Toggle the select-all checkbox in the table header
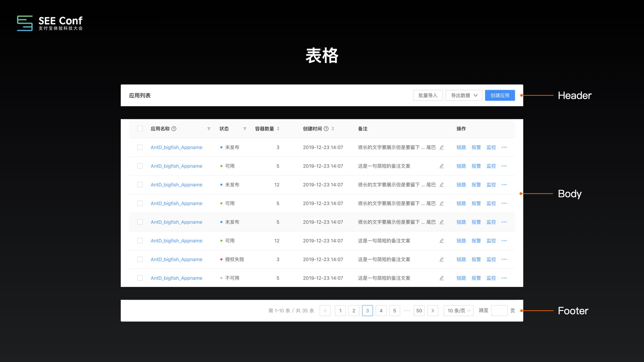This screenshot has height=362, width=644. point(140,129)
